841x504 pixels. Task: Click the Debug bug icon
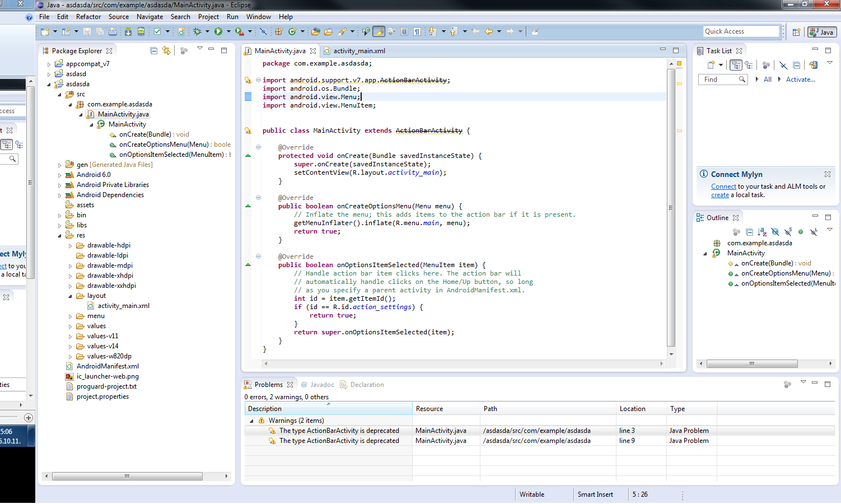point(197,31)
